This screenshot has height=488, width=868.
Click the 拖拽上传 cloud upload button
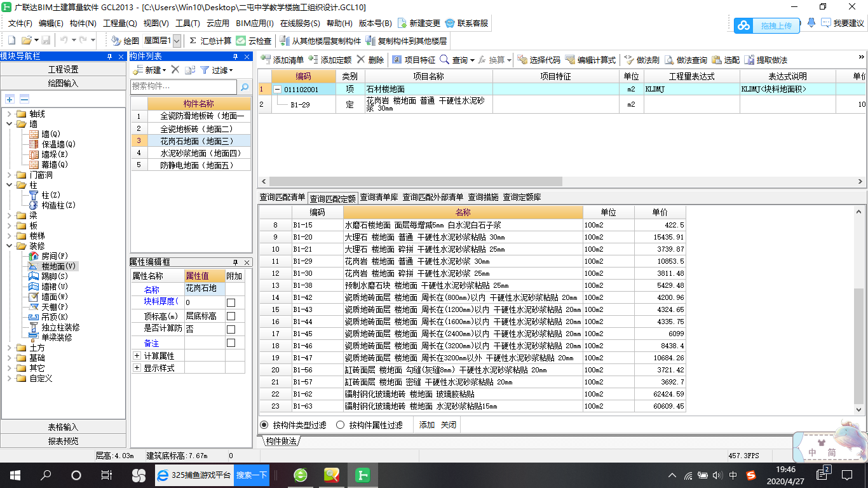(x=767, y=25)
